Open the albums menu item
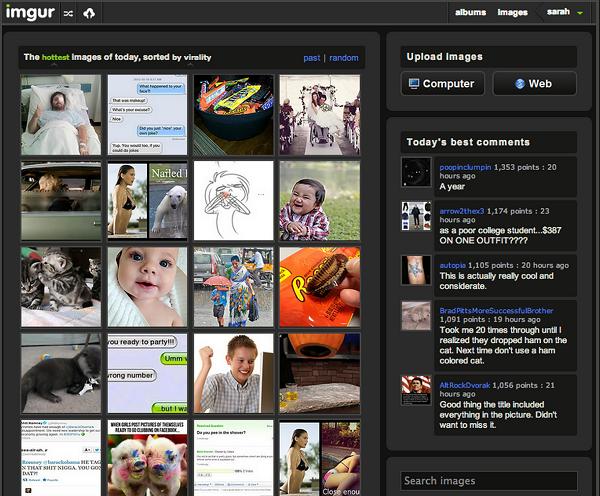This screenshot has width=600, height=496. pos(470,13)
